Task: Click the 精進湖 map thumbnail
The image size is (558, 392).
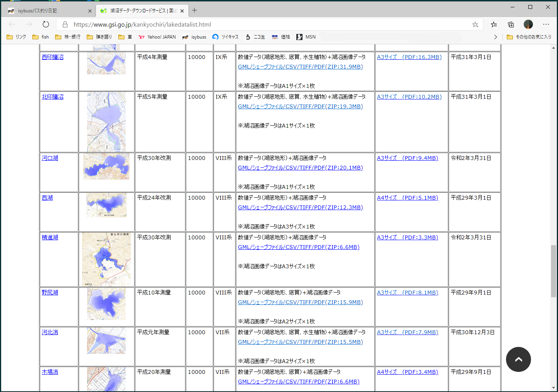Action: coord(106,259)
